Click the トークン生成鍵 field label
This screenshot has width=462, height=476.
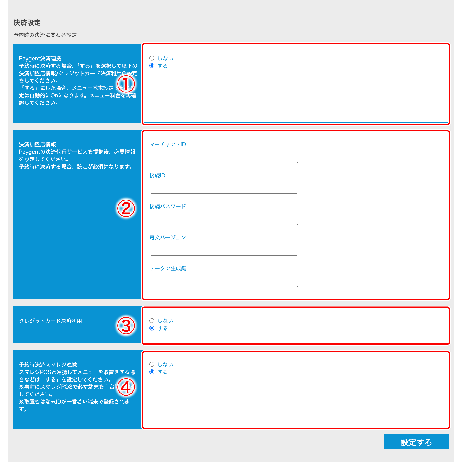[169, 268]
